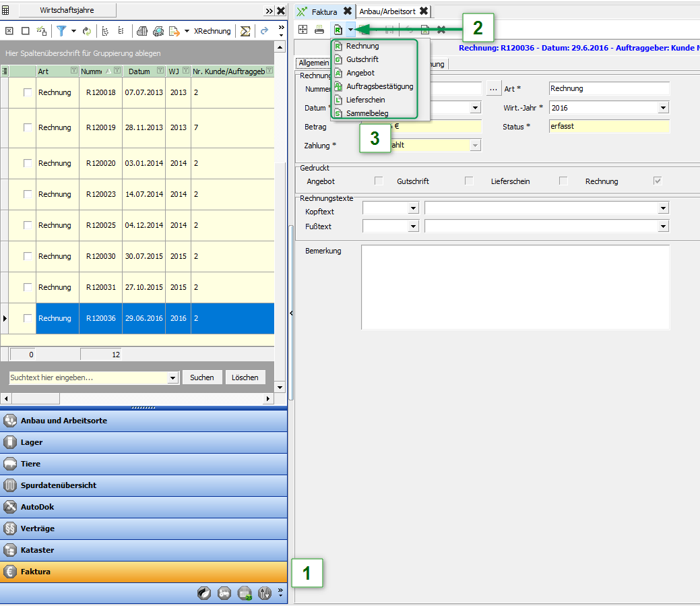This screenshot has height=606, width=700.
Task: Toggle the Angebot printed checkbox
Action: click(379, 181)
